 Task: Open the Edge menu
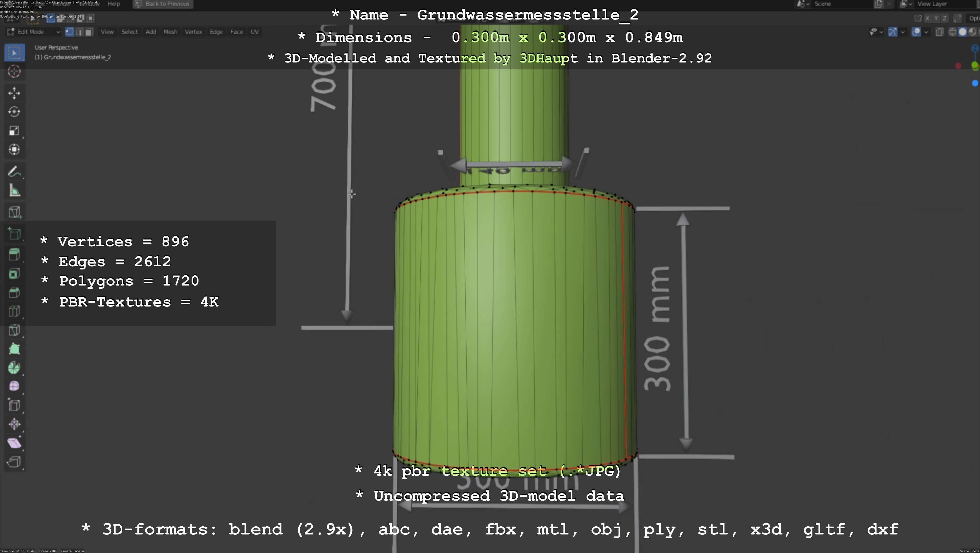[x=216, y=32]
